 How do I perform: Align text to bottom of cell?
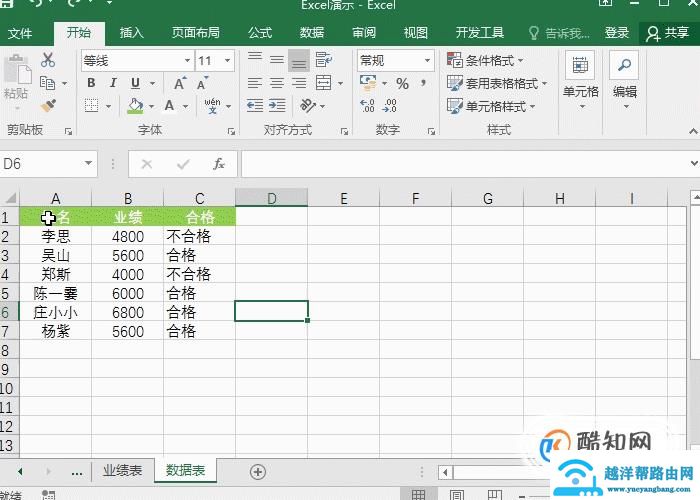299,61
